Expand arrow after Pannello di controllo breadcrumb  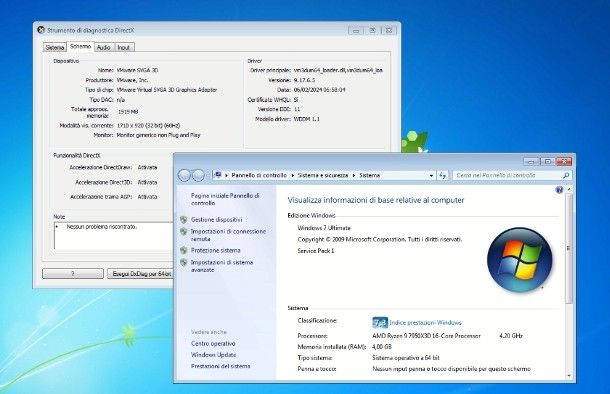point(293,175)
